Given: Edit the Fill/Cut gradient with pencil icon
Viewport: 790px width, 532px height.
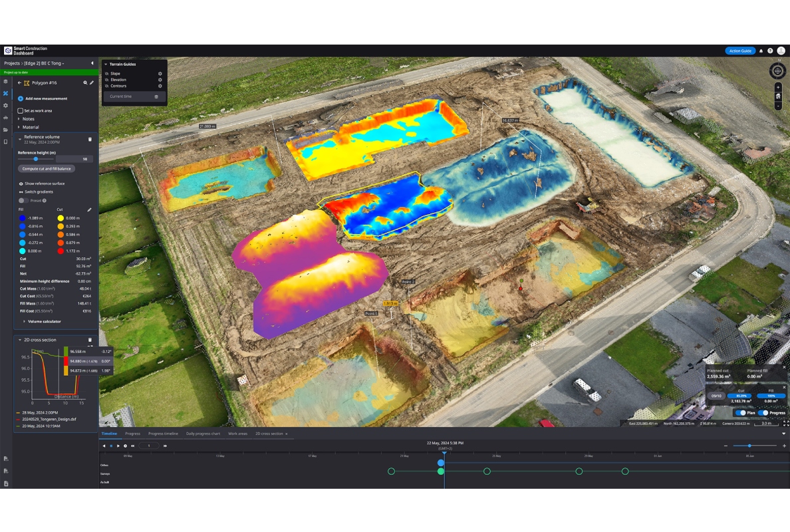Looking at the screenshot, I should [89, 209].
